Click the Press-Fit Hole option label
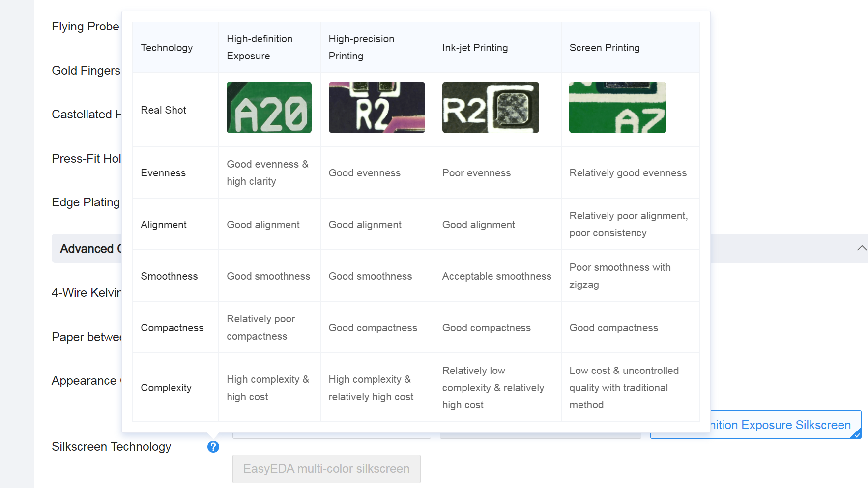 [x=87, y=159]
